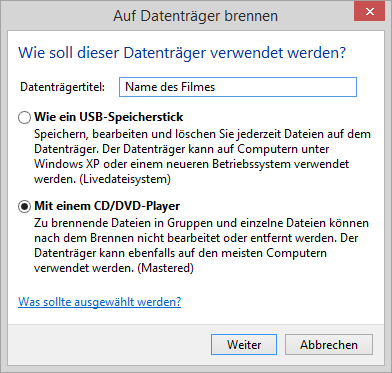Click the 'Windows XP oder einem neueren' line

192,164
